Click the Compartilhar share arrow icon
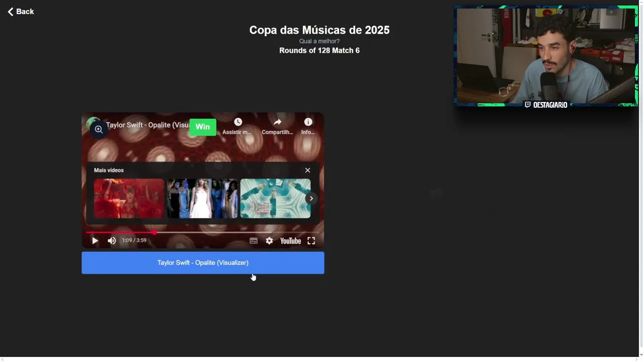Screen dimensions: 644x362 coord(277,122)
